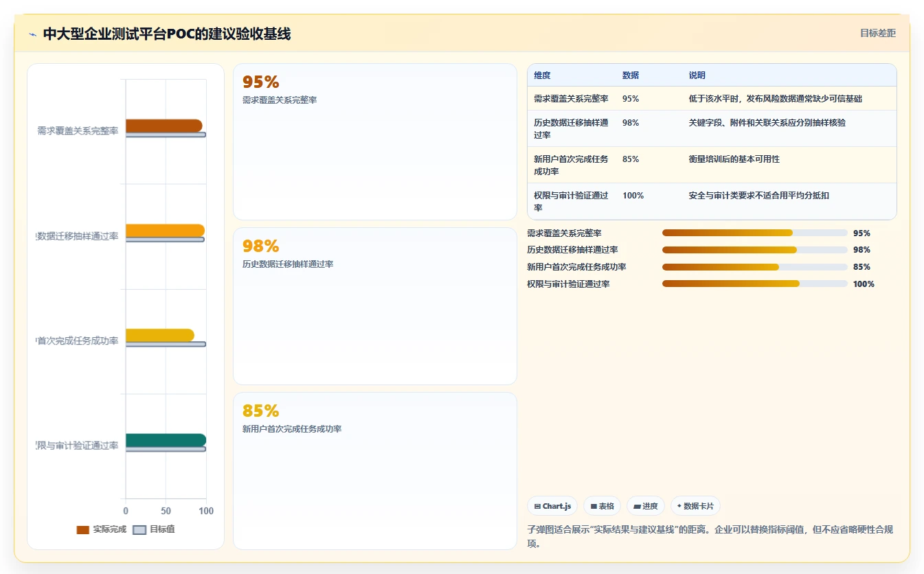Click the large 85% metric card value
The height and width of the screenshot is (574, 924).
click(260, 411)
